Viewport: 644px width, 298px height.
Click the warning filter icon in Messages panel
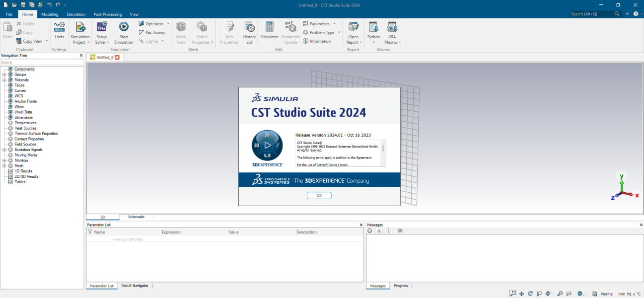pos(379,230)
